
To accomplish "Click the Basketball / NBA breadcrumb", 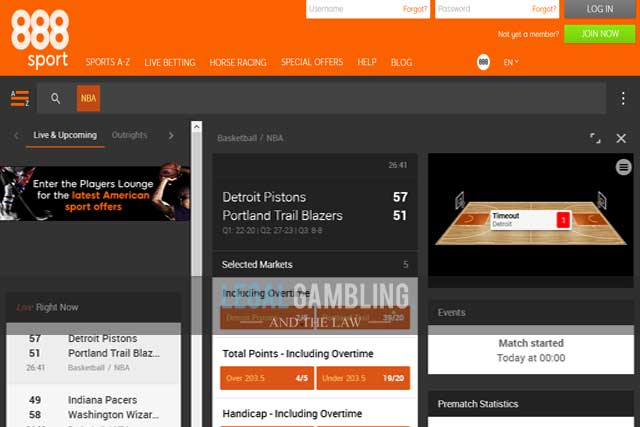I will pos(250,138).
